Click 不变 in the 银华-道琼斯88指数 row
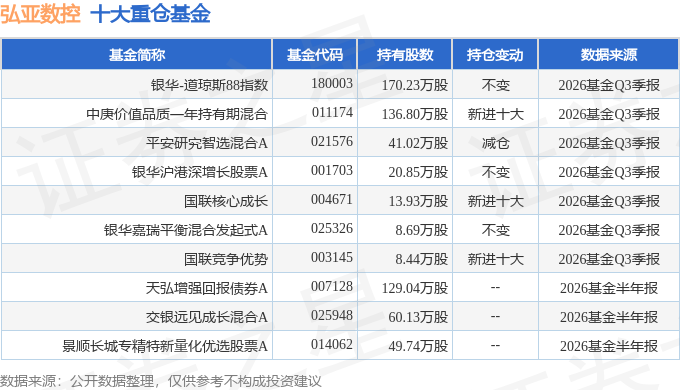 click(495, 85)
